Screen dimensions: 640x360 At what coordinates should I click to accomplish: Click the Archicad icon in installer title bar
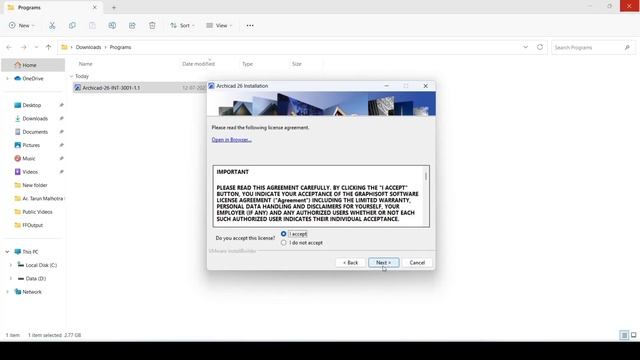point(211,86)
